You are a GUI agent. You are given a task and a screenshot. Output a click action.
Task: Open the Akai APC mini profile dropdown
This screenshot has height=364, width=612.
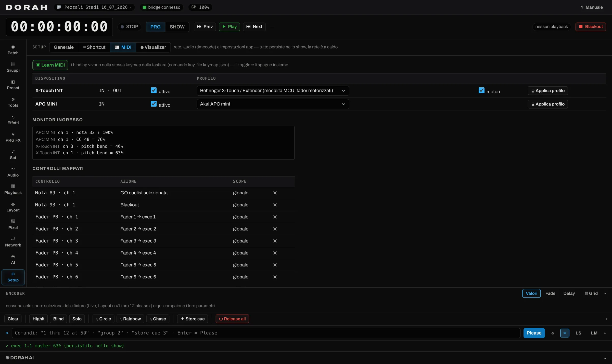coord(273,104)
